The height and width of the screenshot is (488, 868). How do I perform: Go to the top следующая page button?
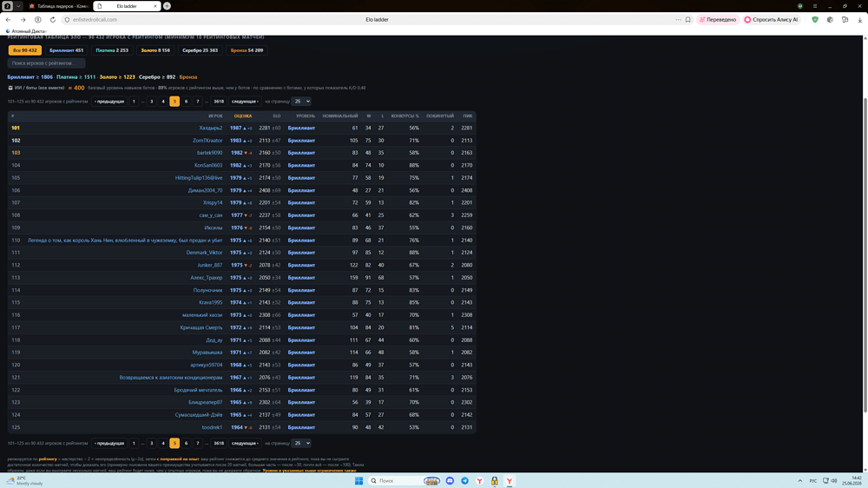click(x=245, y=102)
